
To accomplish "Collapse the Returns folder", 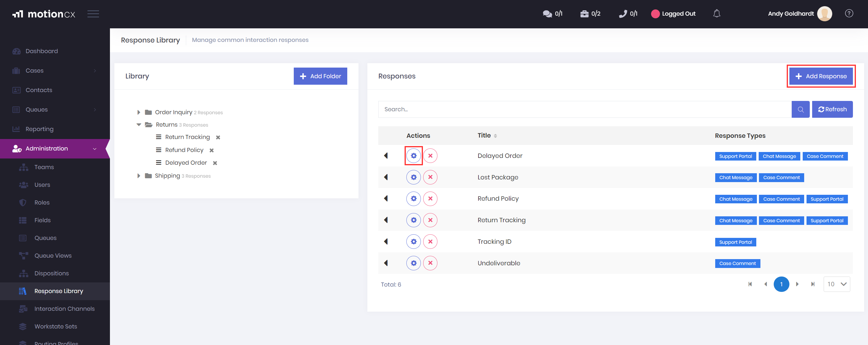I will 139,125.
